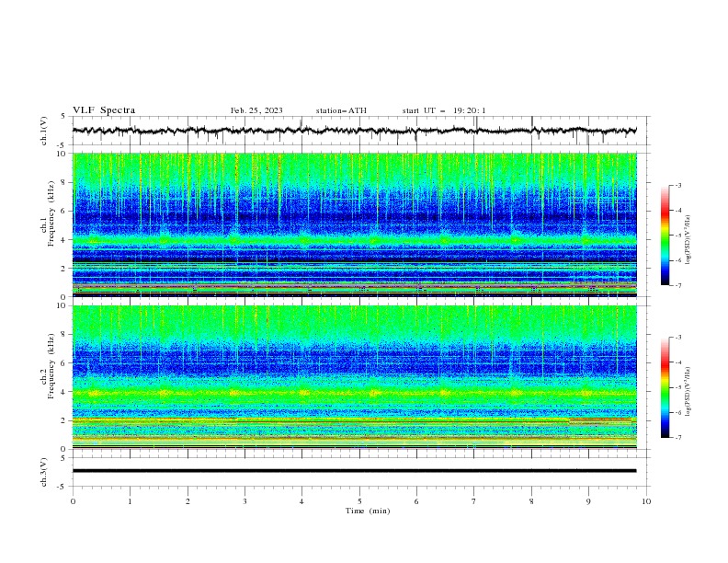Click the time axis tick label '9'
This screenshot has height=563, width=728.
coord(588,501)
